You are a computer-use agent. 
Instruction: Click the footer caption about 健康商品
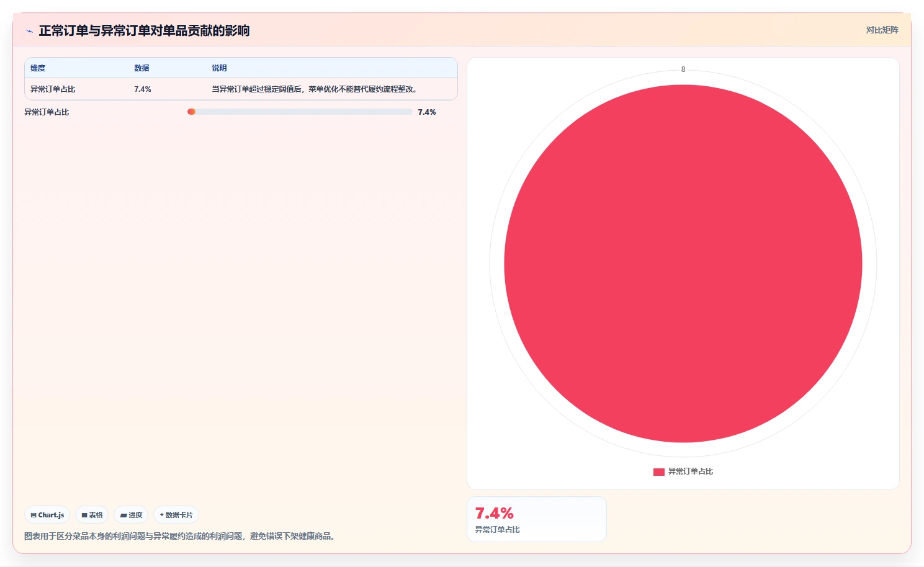181,536
